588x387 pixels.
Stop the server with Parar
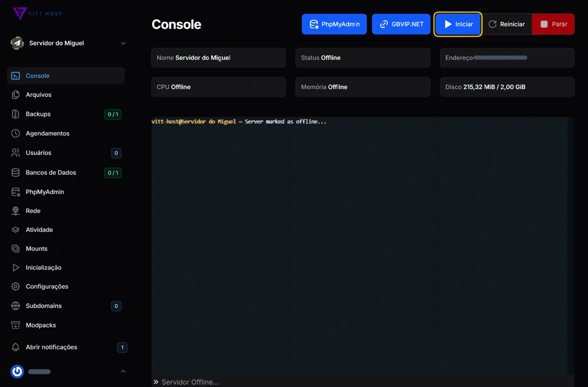[x=553, y=24]
